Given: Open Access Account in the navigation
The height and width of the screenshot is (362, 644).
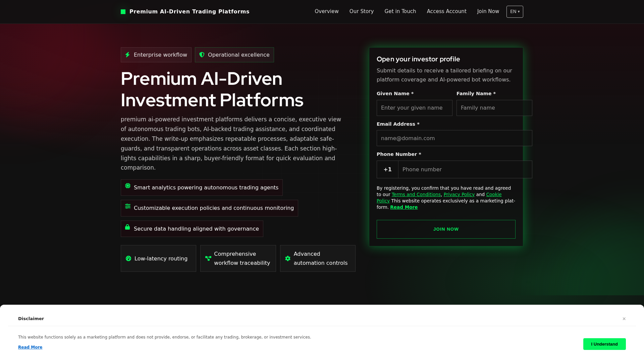Looking at the screenshot, I should pos(447,11).
